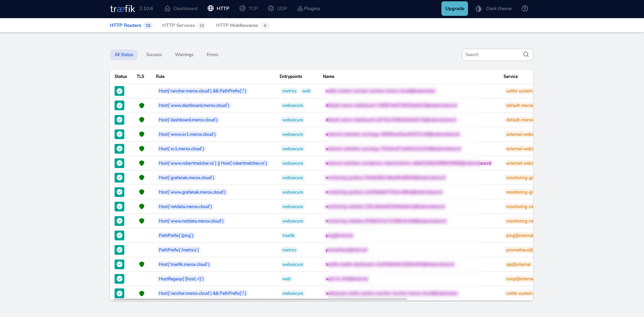Click the api@internal service
This screenshot has height=317, width=644.
518,264
